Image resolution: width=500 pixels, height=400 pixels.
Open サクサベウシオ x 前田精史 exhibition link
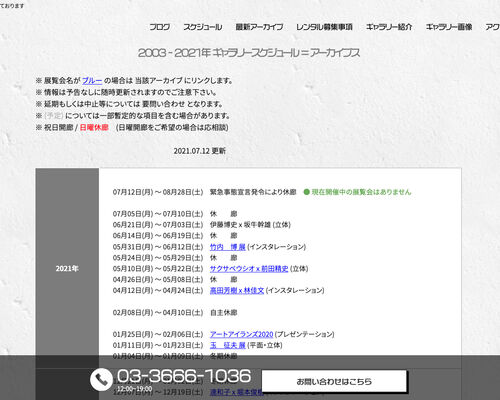[249, 269]
